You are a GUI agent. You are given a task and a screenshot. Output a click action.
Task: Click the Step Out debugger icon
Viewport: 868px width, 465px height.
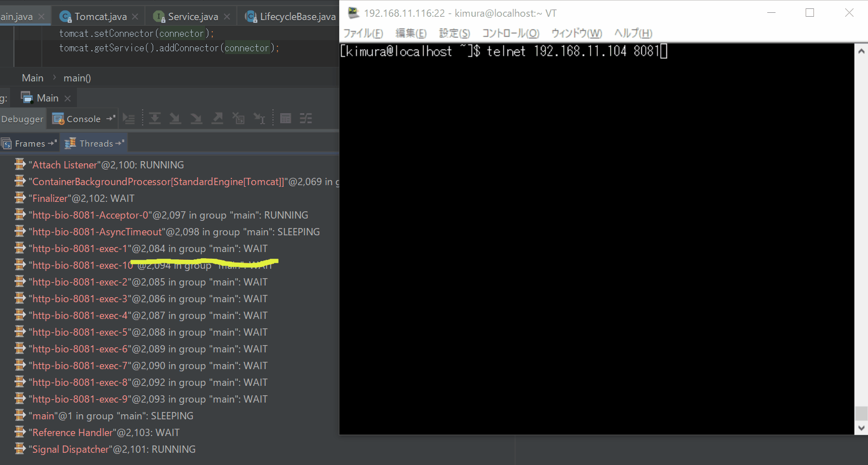tap(217, 119)
